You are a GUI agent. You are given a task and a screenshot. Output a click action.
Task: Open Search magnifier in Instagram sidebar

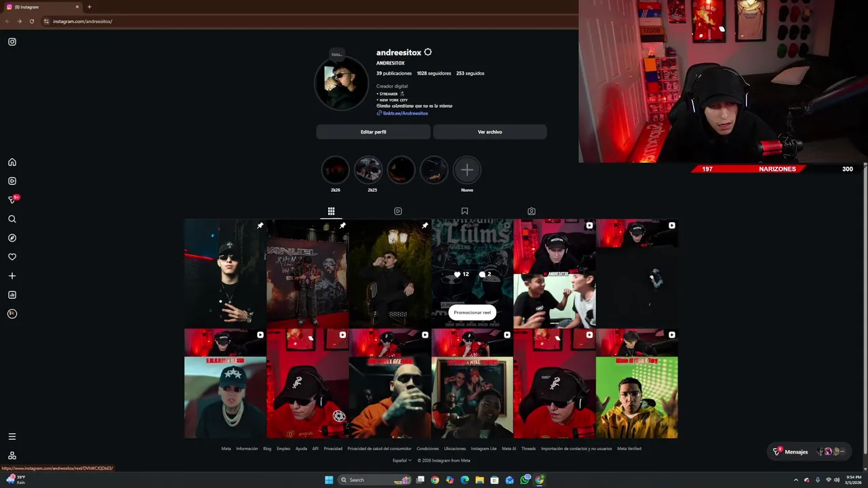(12, 219)
